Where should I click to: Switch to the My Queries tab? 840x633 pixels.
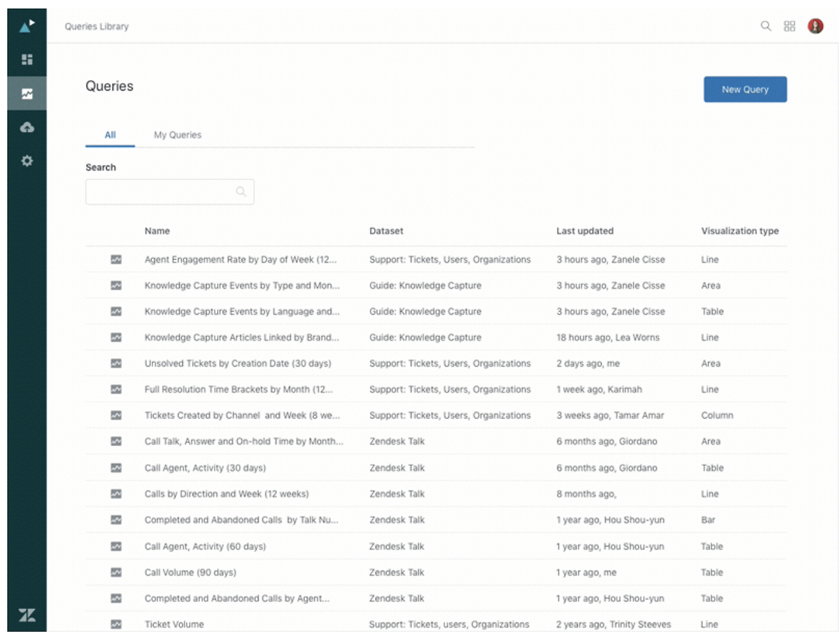point(178,135)
